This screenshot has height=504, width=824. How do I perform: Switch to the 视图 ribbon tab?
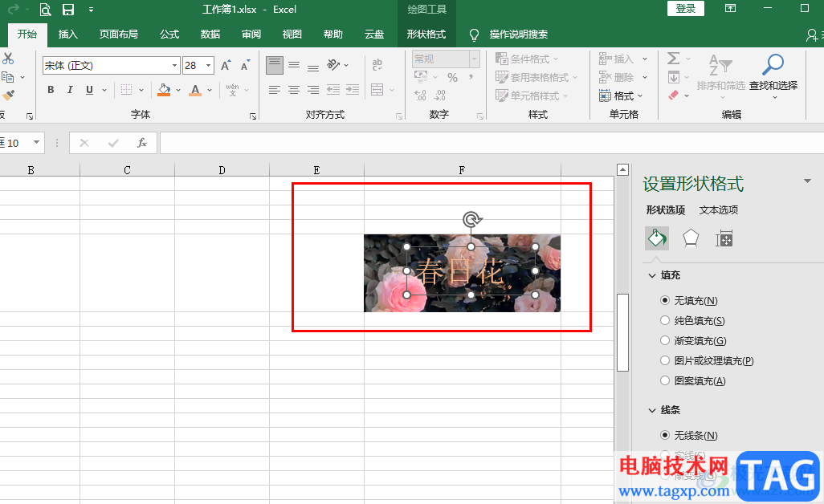tap(292, 35)
